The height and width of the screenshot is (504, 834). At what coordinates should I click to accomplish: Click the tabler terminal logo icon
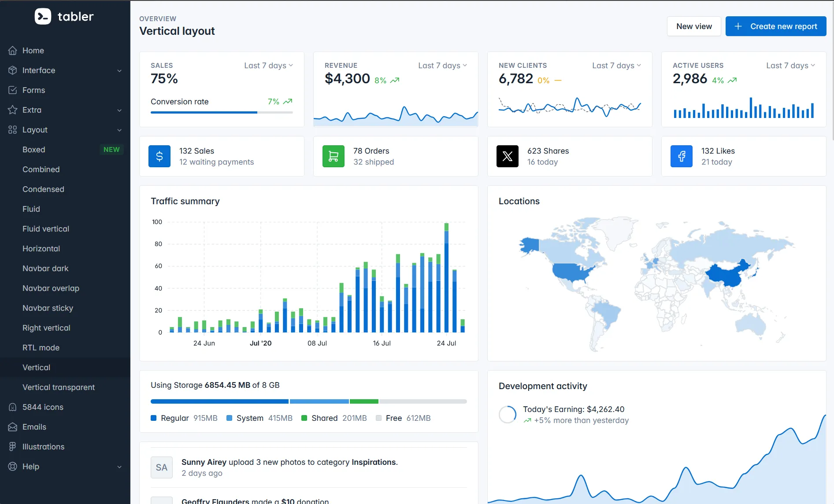pyautogui.click(x=42, y=16)
